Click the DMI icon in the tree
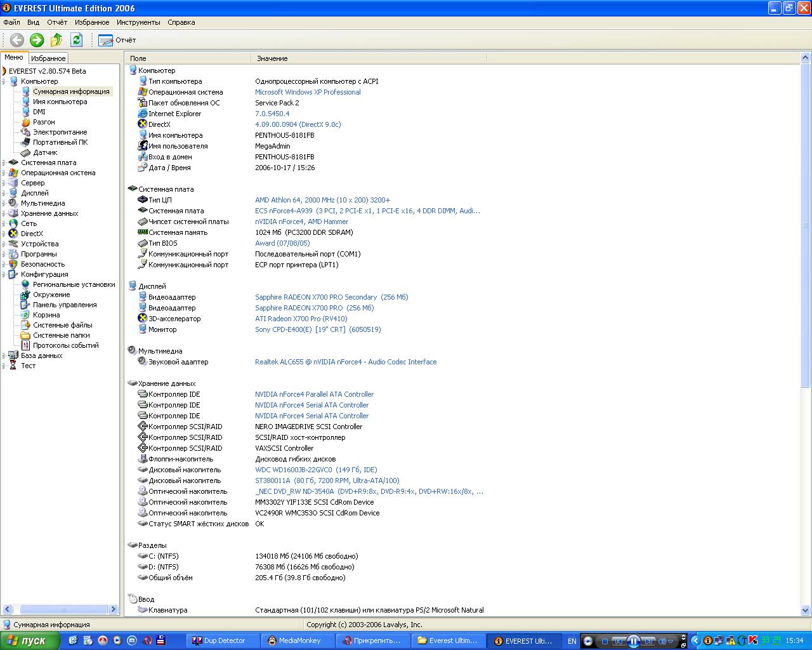 click(25, 112)
